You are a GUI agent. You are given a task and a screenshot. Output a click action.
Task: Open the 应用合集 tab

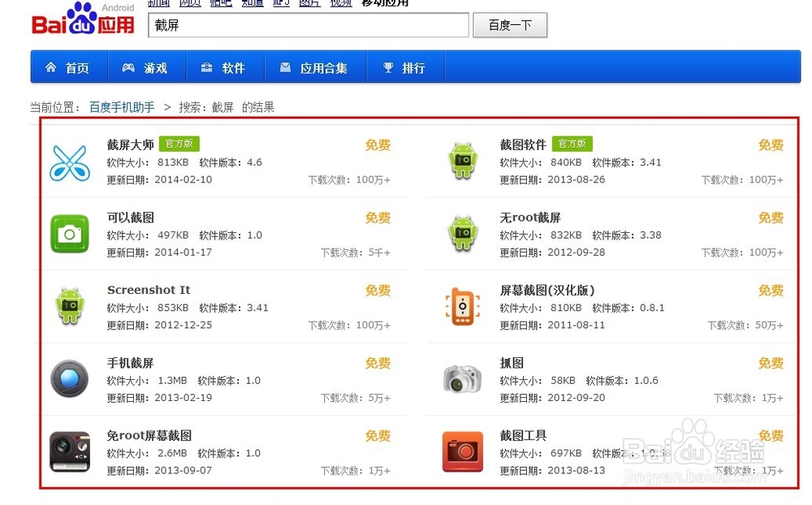(315, 67)
